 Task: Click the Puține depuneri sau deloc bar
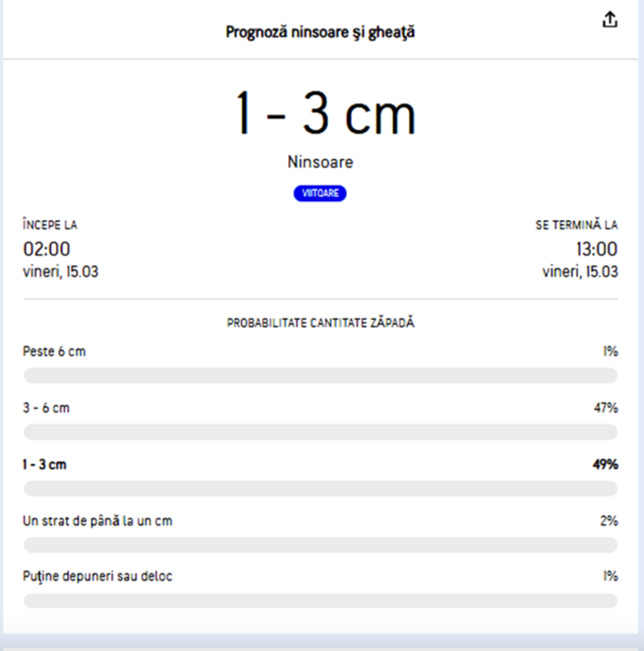click(320, 600)
